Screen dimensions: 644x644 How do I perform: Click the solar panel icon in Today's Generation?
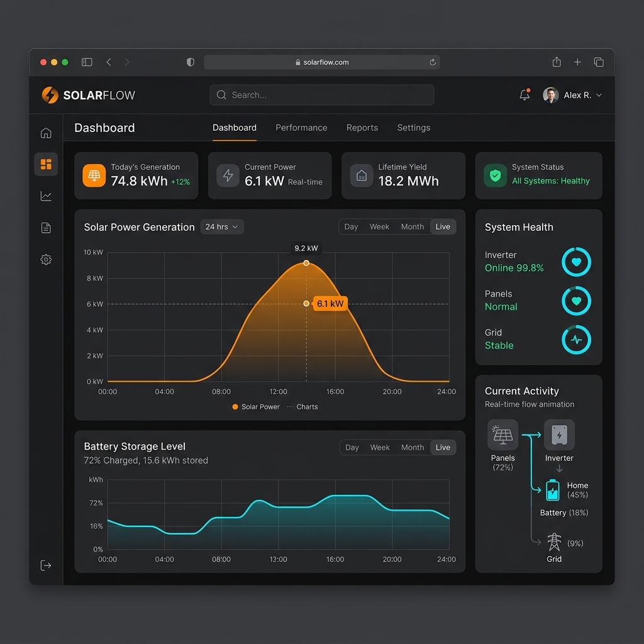click(x=94, y=175)
